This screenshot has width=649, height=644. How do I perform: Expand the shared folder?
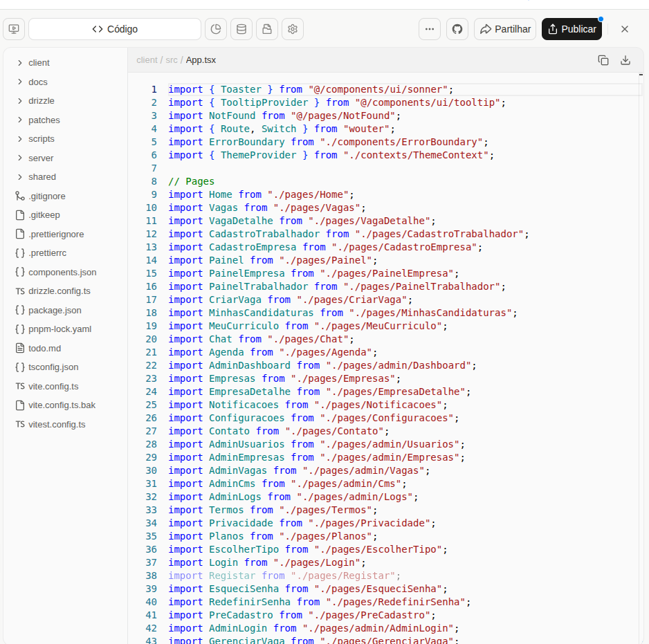click(x=42, y=177)
